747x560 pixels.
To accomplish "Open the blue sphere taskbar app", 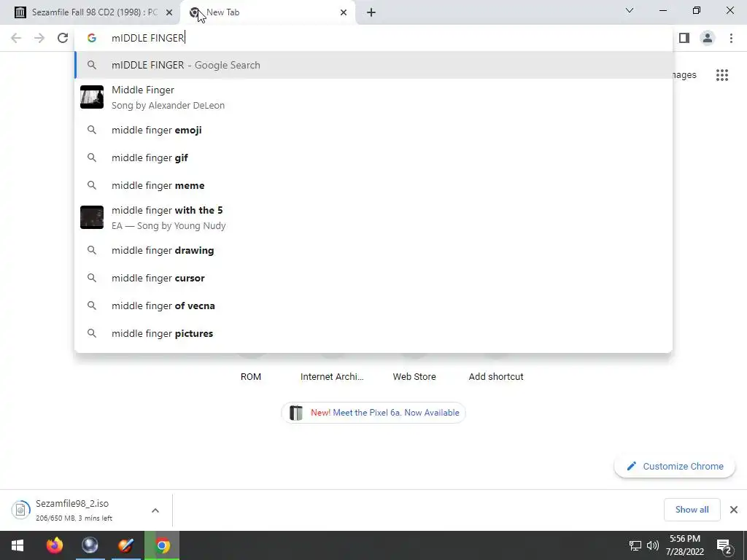I will click(90, 545).
